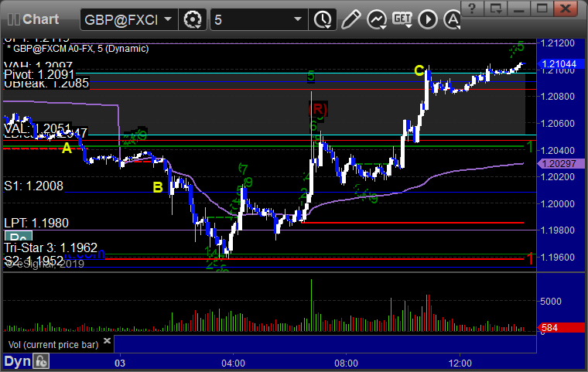588x372 pixels.
Task: Click the 08:00 time axis label
Action: click(346, 363)
